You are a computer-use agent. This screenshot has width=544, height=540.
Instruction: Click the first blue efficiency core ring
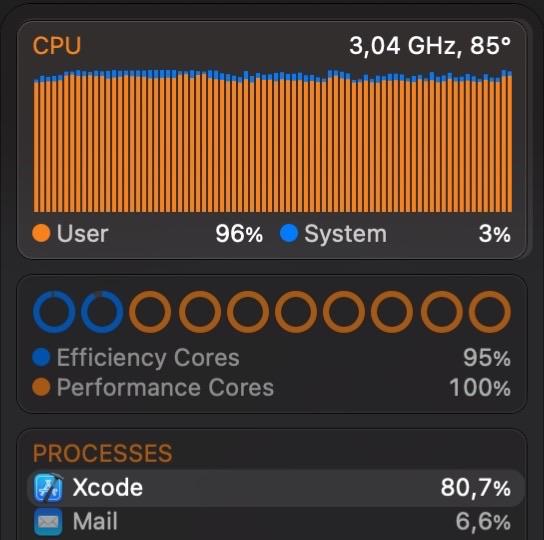point(54,312)
